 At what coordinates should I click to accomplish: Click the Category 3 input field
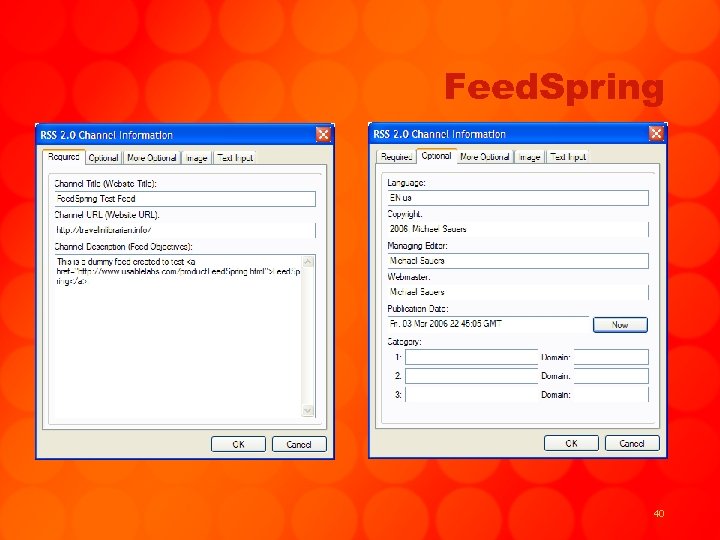click(x=472, y=394)
